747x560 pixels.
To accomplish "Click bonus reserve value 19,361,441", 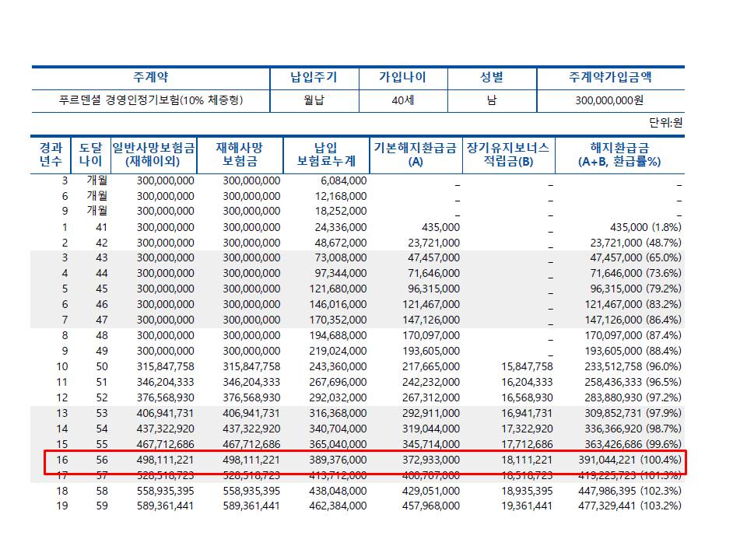I will pyautogui.click(x=527, y=506).
